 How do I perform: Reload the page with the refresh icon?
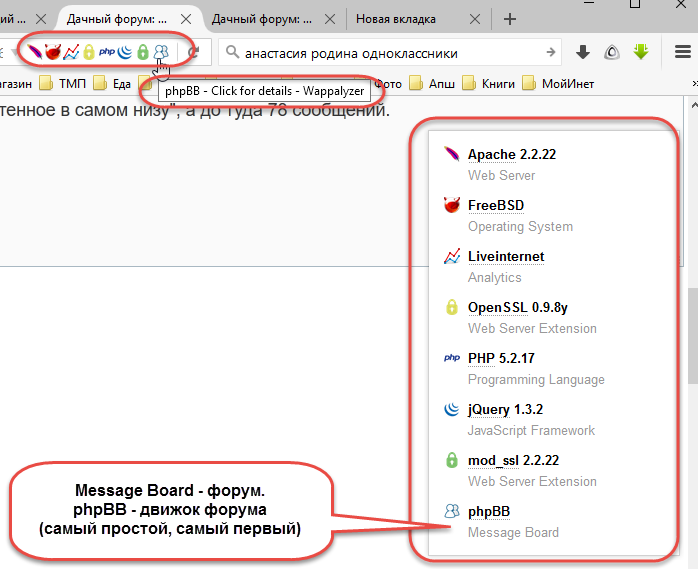point(194,53)
